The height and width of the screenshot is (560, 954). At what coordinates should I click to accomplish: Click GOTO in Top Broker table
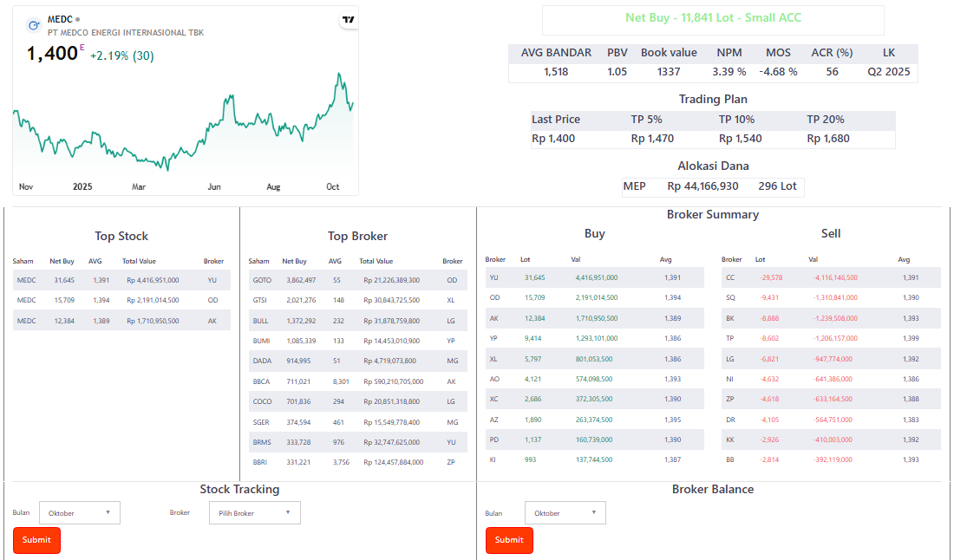tap(262, 280)
